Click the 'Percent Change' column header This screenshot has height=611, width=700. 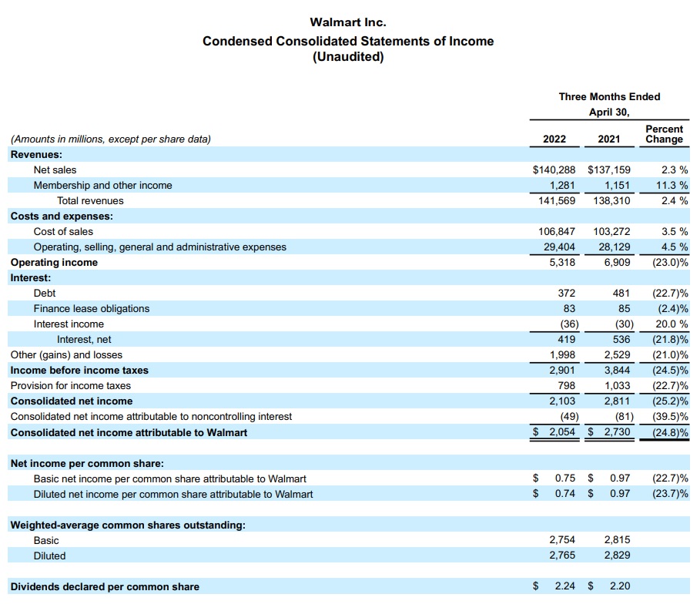(665, 134)
